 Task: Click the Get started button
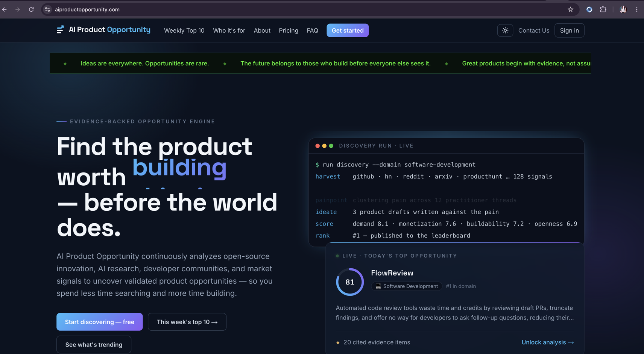click(x=348, y=30)
